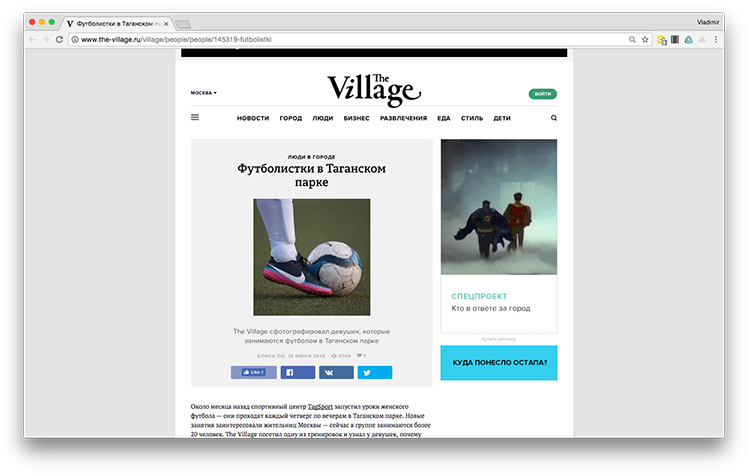Open the Batman Спецпроект promo image
The width and height of the screenshot is (748, 474).
[499, 207]
